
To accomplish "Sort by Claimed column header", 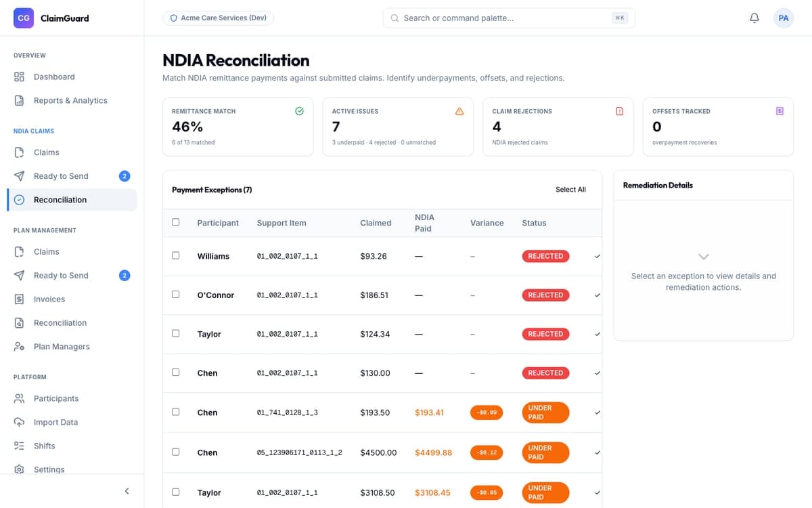I will (376, 223).
